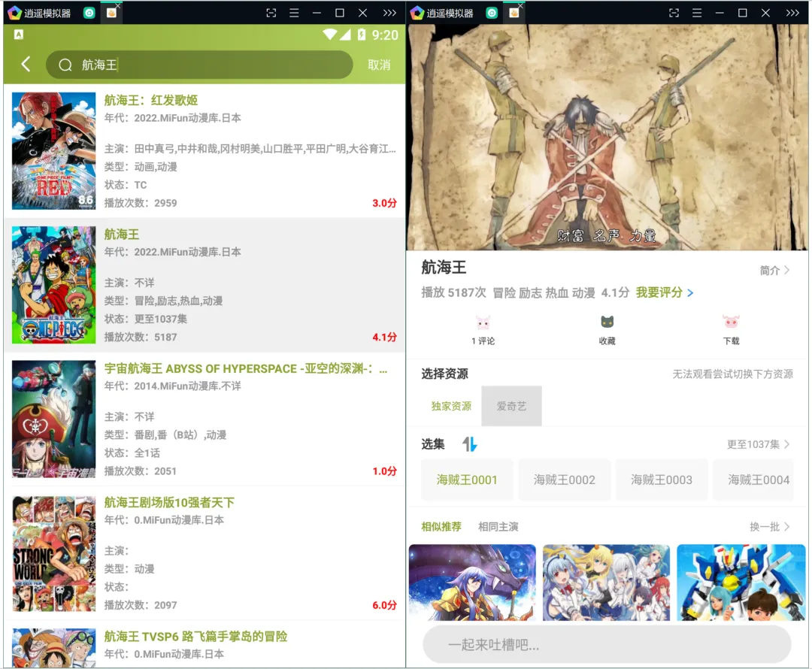
Task: Go back with the left arrow in search bar
Action: coord(26,64)
